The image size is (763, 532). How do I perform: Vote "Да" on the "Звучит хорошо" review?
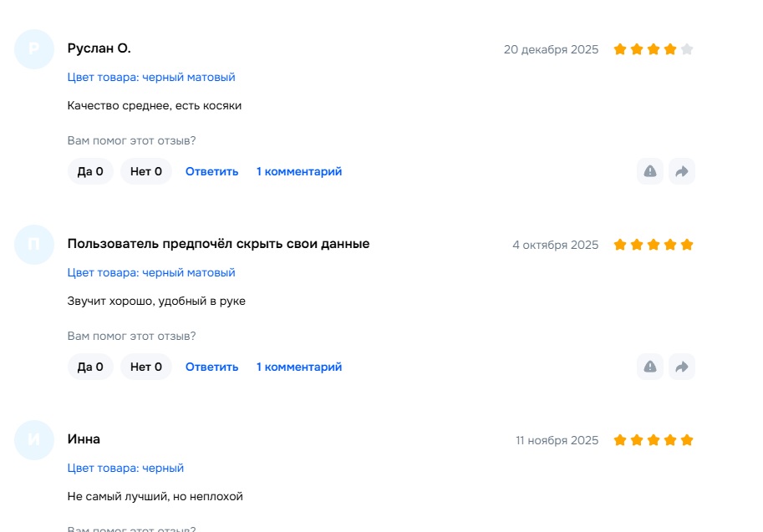point(90,367)
